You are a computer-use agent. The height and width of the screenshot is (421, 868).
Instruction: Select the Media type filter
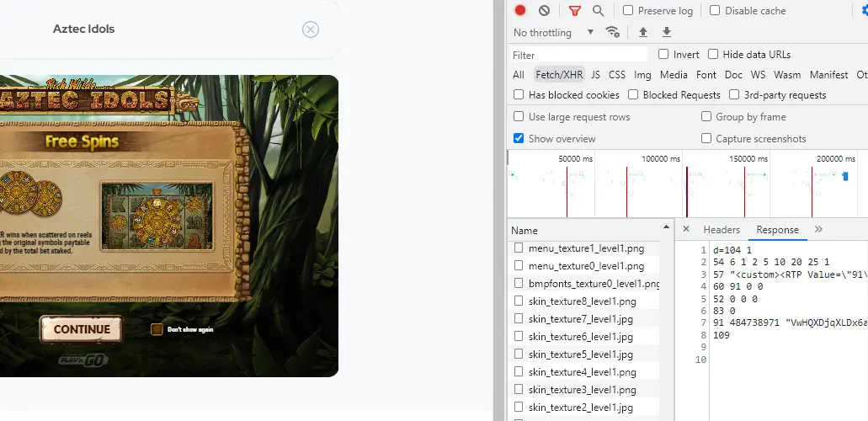674,75
